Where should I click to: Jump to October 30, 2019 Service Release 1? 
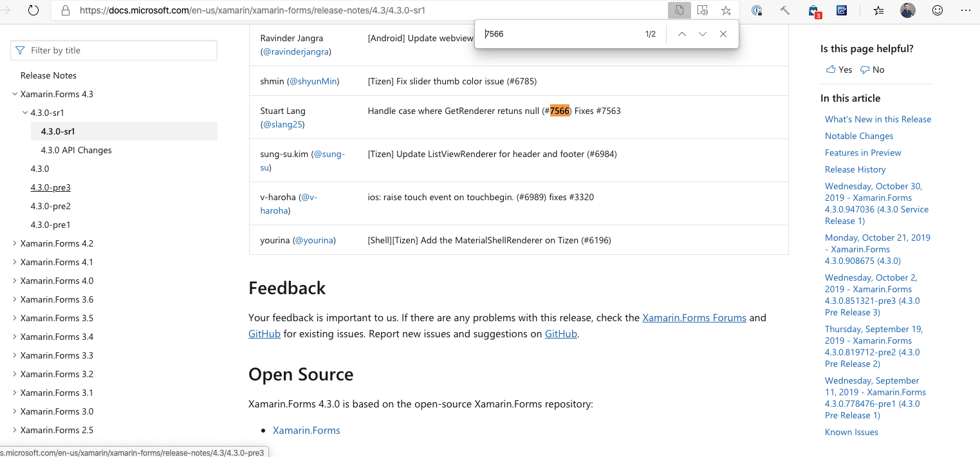coord(876,203)
